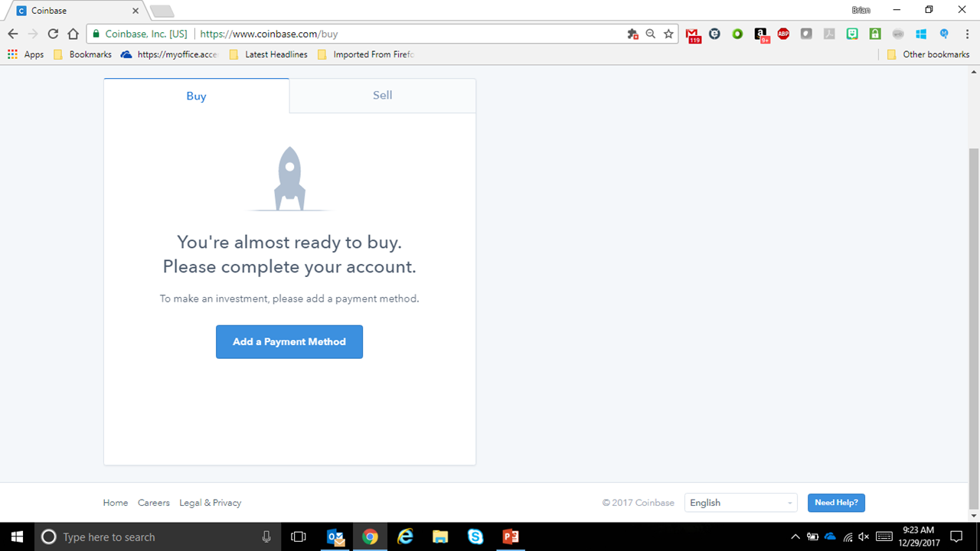This screenshot has width=980, height=551.
Task: Open the English language dropdown
Action: pyautogui.click(x=741, y=503)
